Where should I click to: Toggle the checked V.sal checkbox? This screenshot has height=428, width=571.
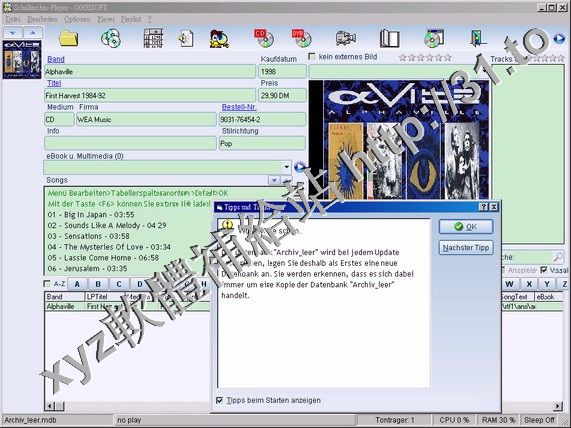tap(544, 270)
